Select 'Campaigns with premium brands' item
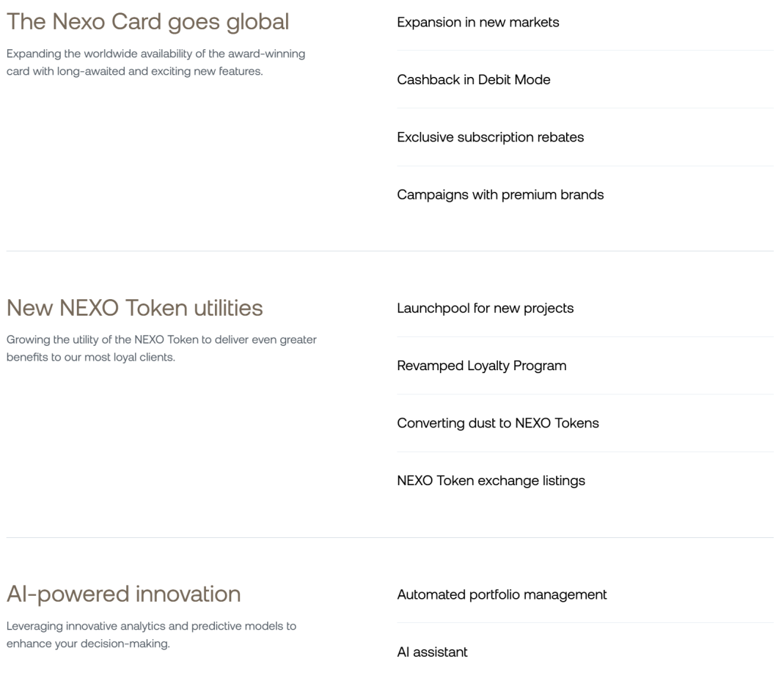The height and width of the screenshot is (700, 784). (x=500, y=195)
